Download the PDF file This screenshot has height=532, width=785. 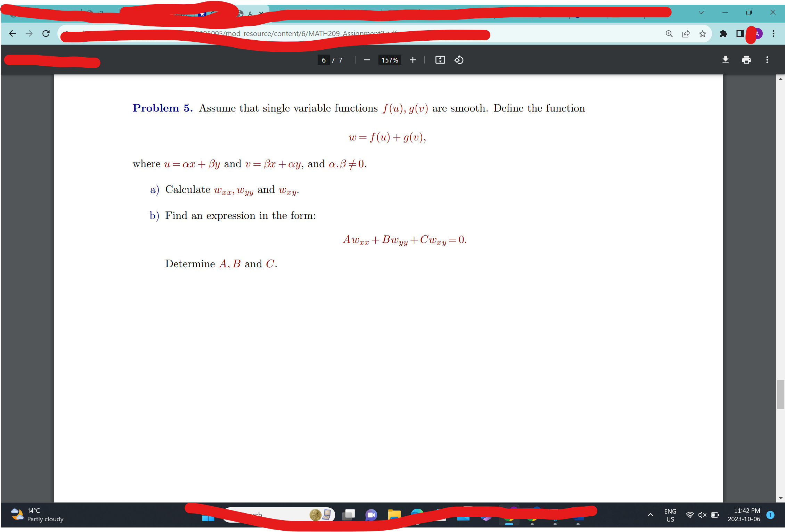[726, 60]
